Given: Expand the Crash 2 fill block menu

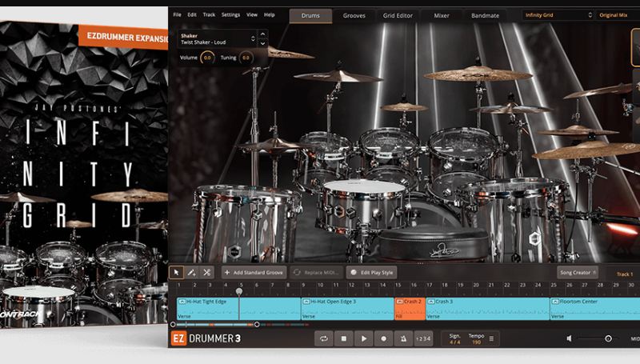Looking at the screenshot, I should tap(400, 301).
